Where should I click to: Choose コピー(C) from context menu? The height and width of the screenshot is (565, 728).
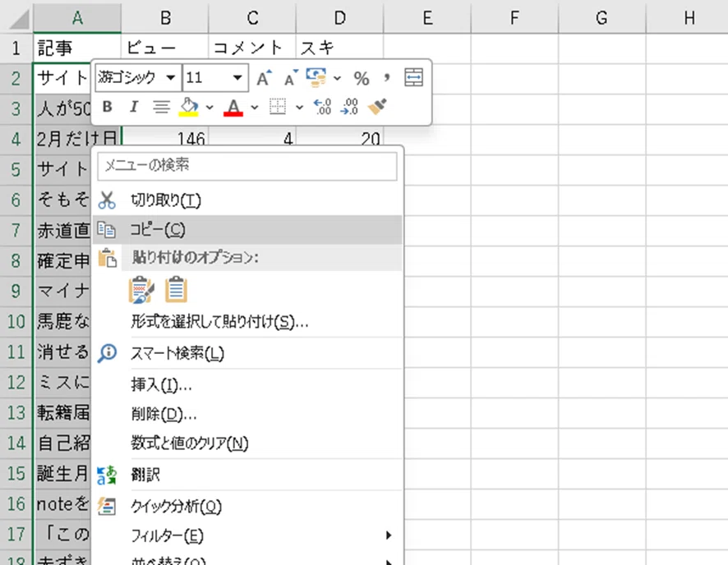click(x=247, y=230)
